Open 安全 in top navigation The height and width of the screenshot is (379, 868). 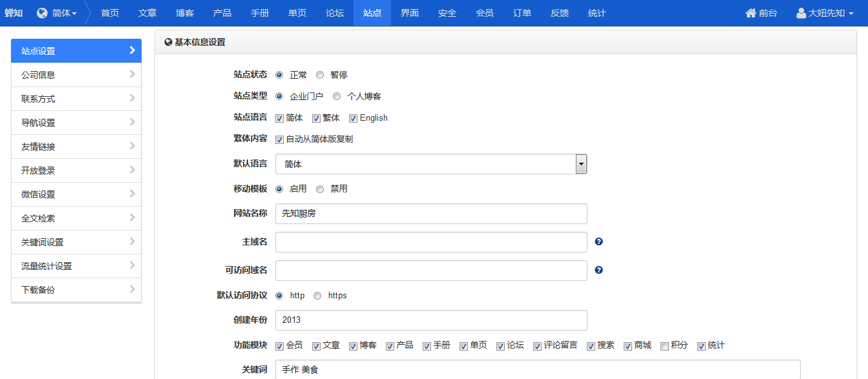click(447, 13)
